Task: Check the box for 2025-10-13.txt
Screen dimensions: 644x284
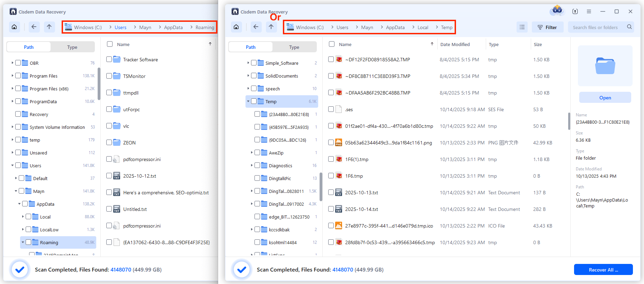Action: [331, 192]
